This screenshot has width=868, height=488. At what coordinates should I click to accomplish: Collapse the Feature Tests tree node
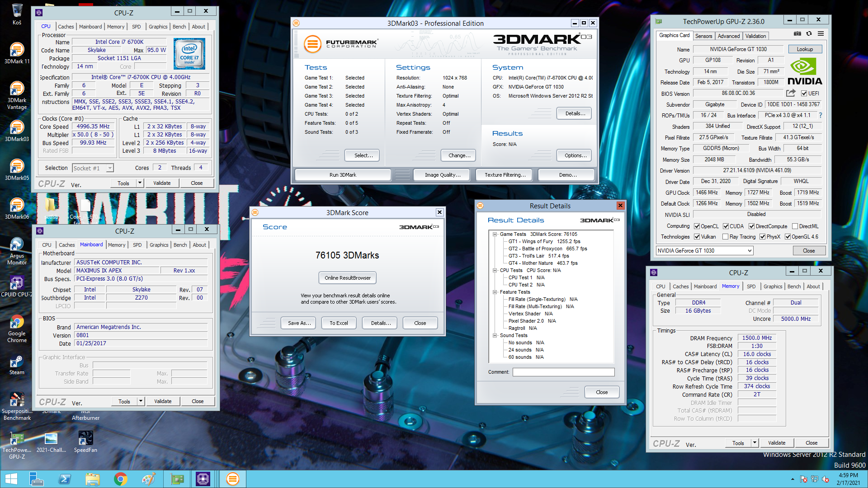[x=495, y=292]
